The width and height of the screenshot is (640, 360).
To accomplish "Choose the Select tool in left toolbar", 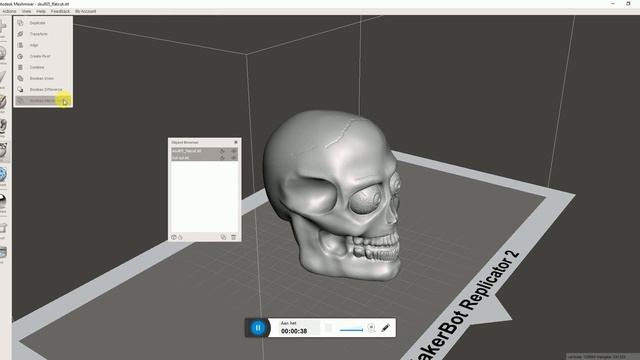I will (2, 78).
